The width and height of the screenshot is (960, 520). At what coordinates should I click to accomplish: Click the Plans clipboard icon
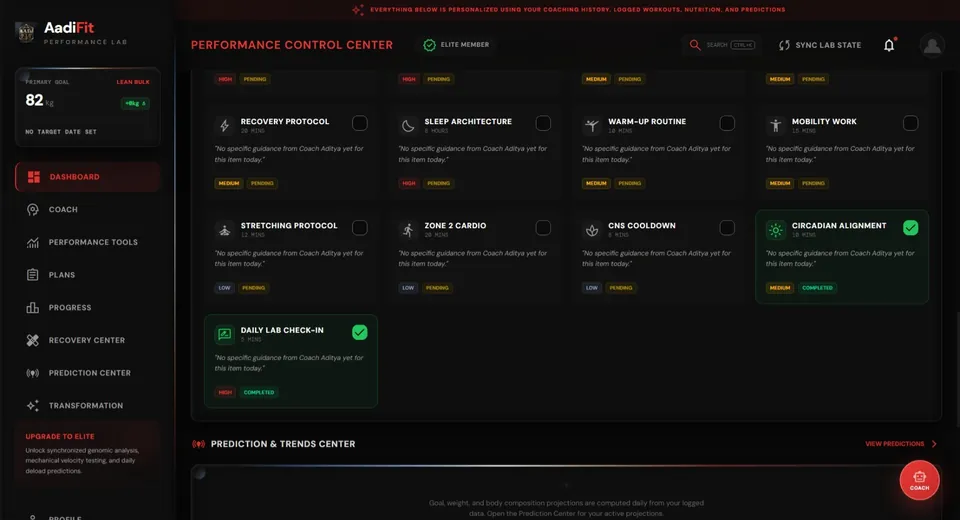coord(32,275)
